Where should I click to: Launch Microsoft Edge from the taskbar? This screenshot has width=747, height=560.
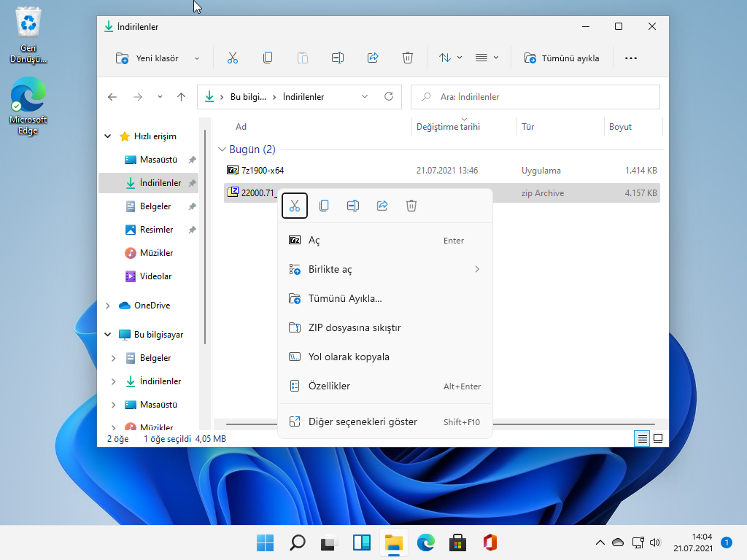tap(425, 542)
